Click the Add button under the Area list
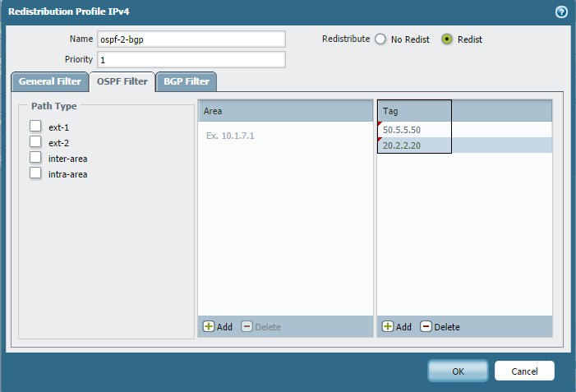The height and width of the screenshot is (392, 576). coord(218,326)
